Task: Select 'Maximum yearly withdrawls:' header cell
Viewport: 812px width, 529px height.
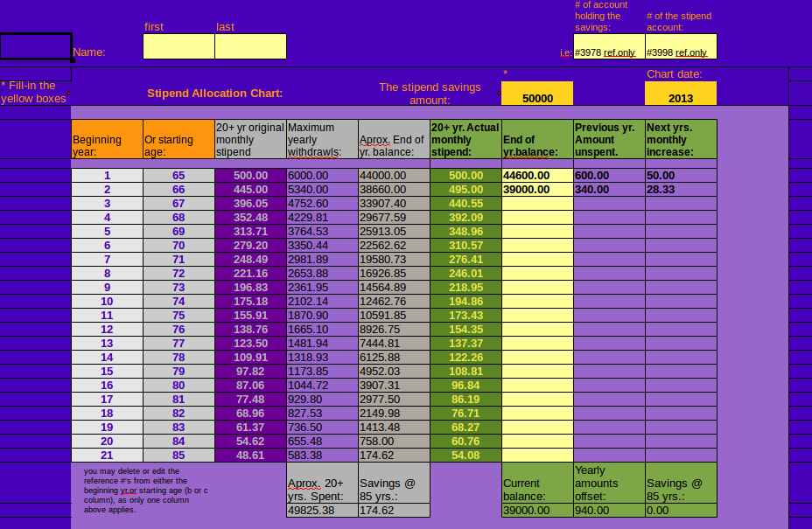Action: click(322, 139)
